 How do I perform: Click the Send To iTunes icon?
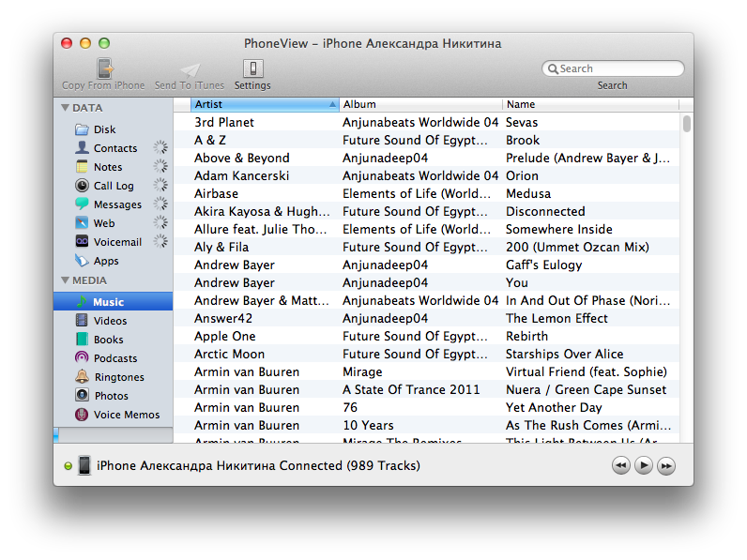click(190, 69)
